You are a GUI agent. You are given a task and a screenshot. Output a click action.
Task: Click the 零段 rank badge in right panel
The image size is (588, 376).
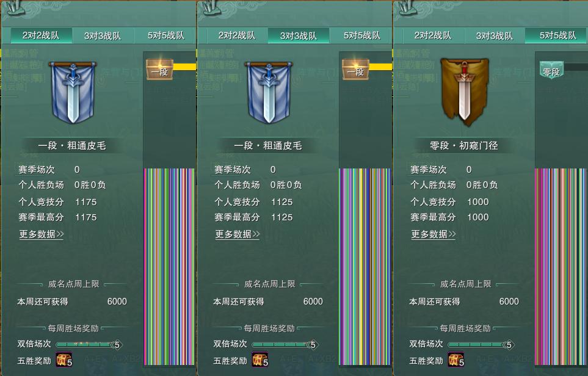pos(551,70)
